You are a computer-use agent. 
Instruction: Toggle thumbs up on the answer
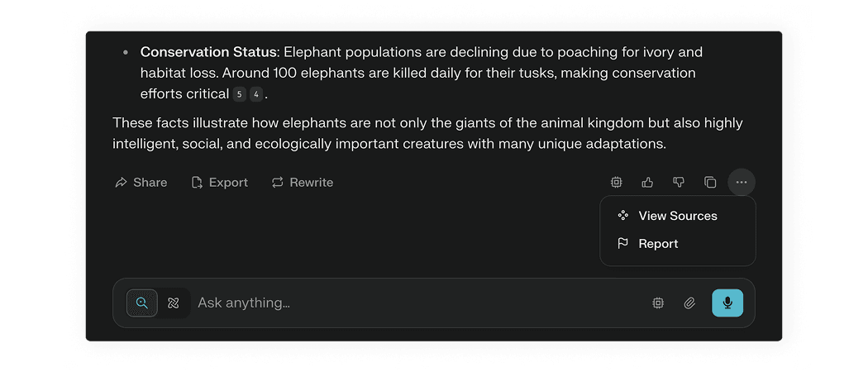[647, 182]
